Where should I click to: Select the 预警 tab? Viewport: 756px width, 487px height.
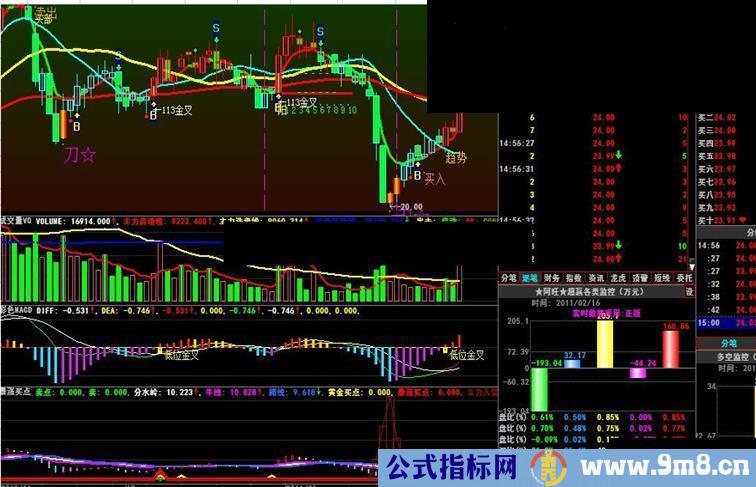coord(639,279)
